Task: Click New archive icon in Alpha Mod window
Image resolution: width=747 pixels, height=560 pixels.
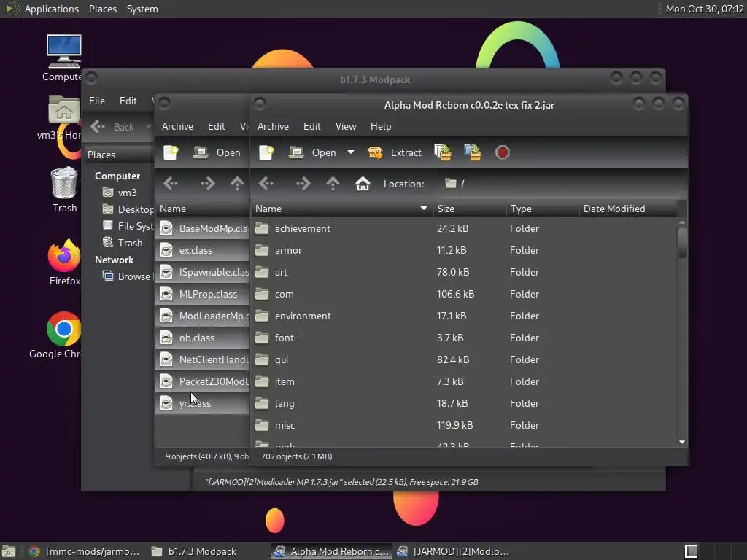Action: [266, 152]
